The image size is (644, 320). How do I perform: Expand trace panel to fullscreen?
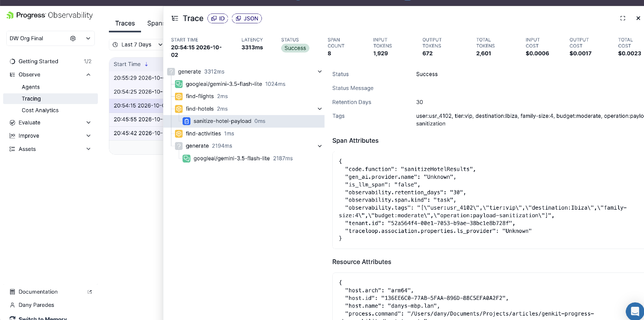click(623, 18)
